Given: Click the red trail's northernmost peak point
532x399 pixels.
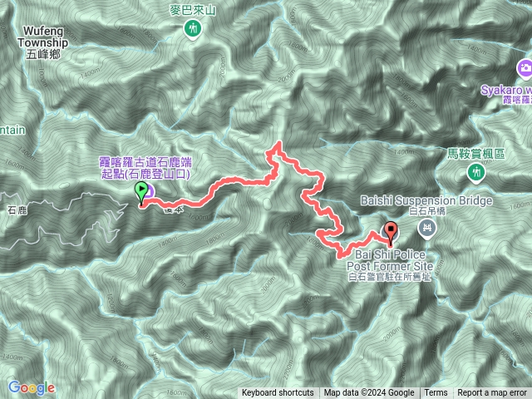Looking at the screenshot, I should [x=279, y=143].
